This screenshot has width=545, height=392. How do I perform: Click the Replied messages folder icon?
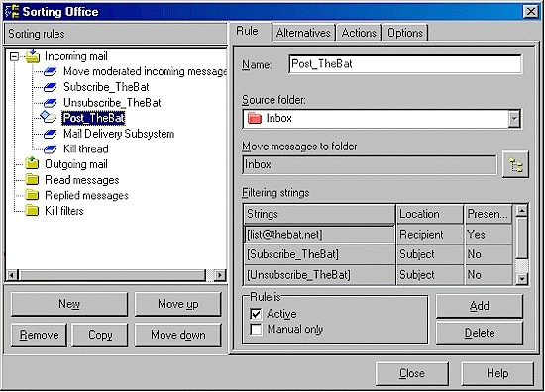click(x=32, y=195)
